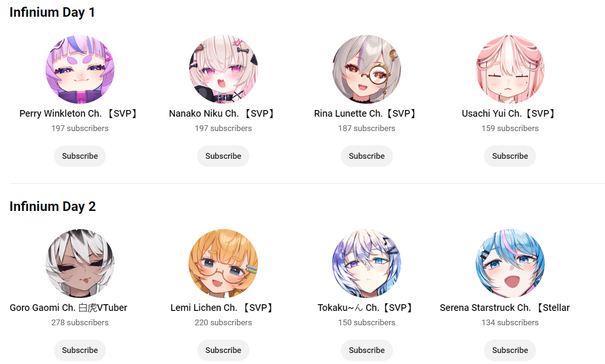This screenshot has width=605, height=364.
Task: Subscribe to Tokaku~ん Ch.
Action: [367, 350]
